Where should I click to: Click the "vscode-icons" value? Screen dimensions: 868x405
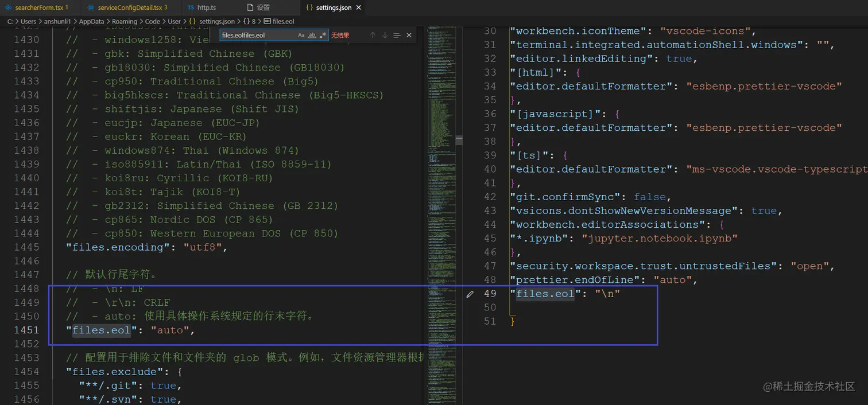706,31
